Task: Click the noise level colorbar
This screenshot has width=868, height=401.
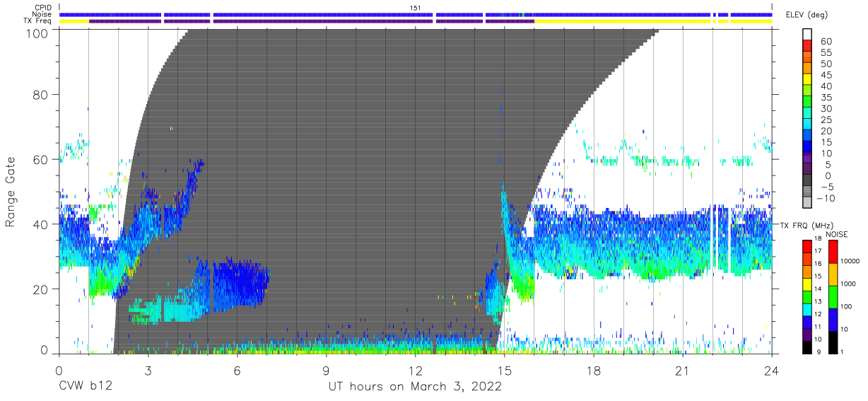Action: [x=833, y=296]
